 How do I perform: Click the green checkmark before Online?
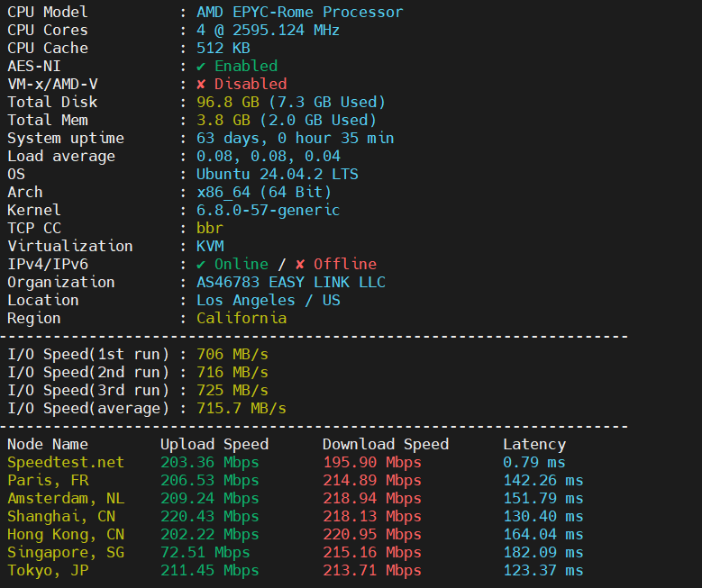[201, 264]
